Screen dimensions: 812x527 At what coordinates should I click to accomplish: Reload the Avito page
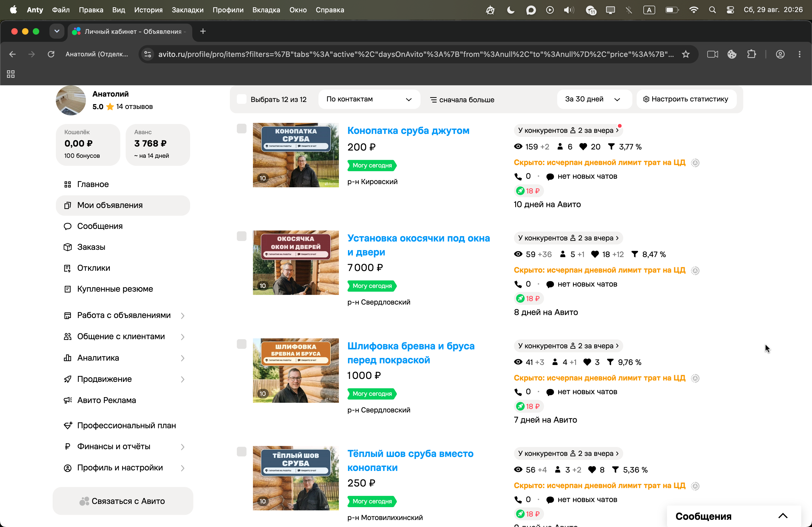click(51, 54)
